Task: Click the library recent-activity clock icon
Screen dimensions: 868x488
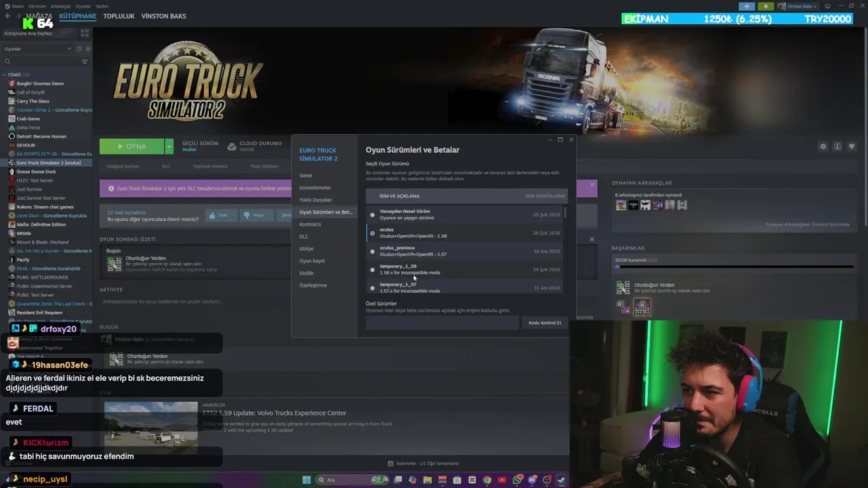Action: [79, 49]
